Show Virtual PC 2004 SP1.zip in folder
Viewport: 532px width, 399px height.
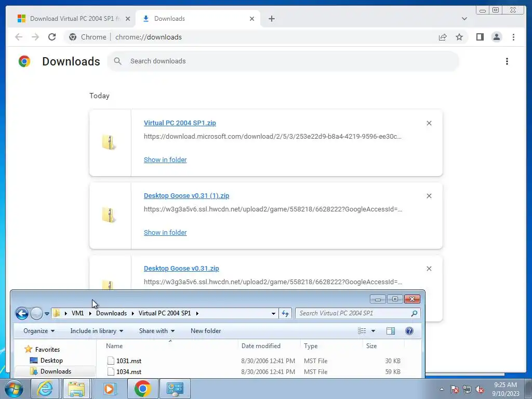(165, 160)
